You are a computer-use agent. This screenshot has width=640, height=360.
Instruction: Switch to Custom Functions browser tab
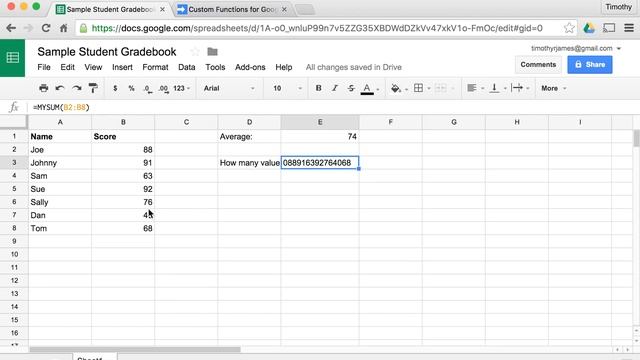[233, 9]
